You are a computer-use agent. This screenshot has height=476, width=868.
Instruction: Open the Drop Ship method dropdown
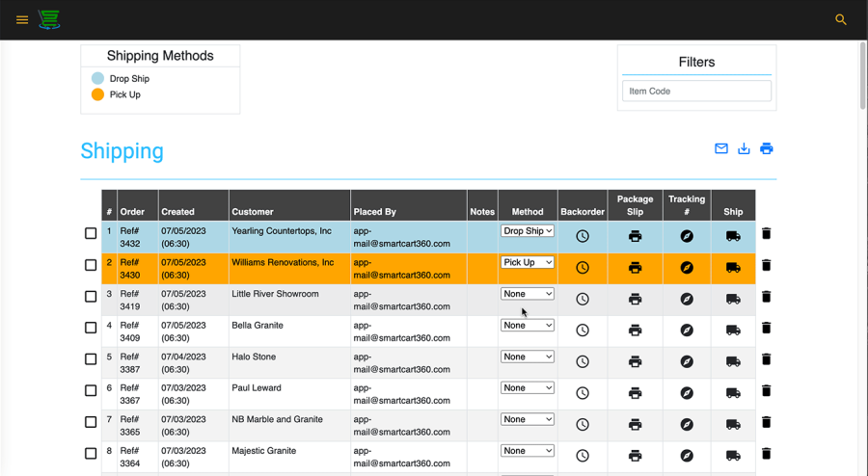pos(528,231)
